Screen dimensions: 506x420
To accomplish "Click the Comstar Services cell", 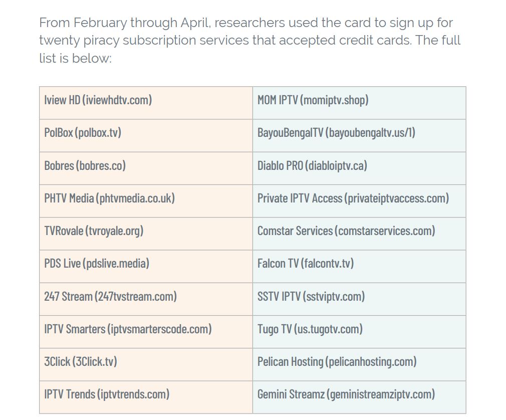I will 359,234.
